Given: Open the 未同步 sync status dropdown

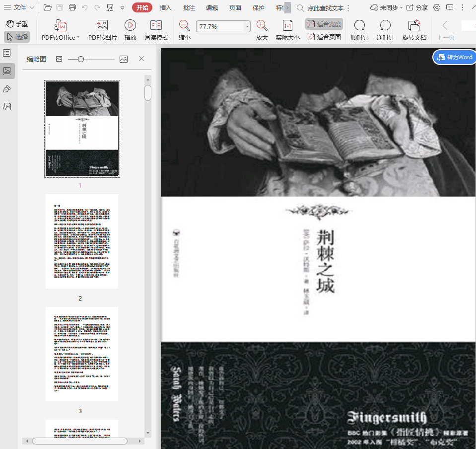Looking at the screenshot, I should coord(387,7).
